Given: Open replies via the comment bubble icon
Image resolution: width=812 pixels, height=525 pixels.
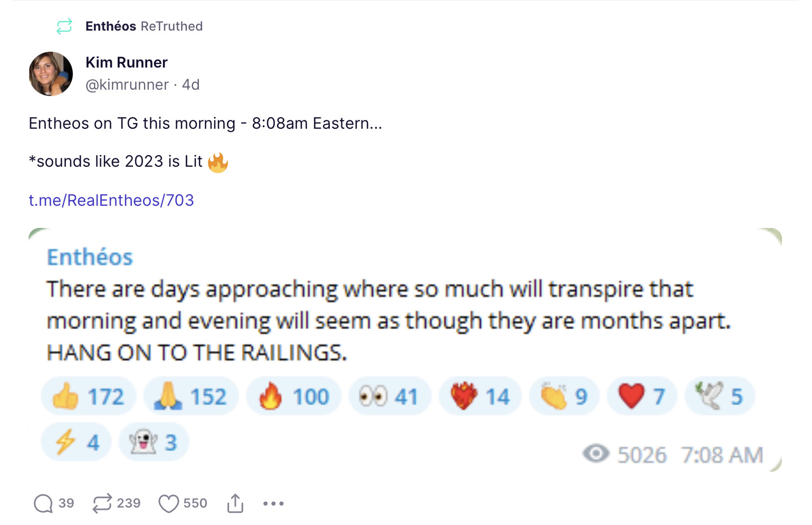Looking at the screenshot, I should (x=43, y=504).
